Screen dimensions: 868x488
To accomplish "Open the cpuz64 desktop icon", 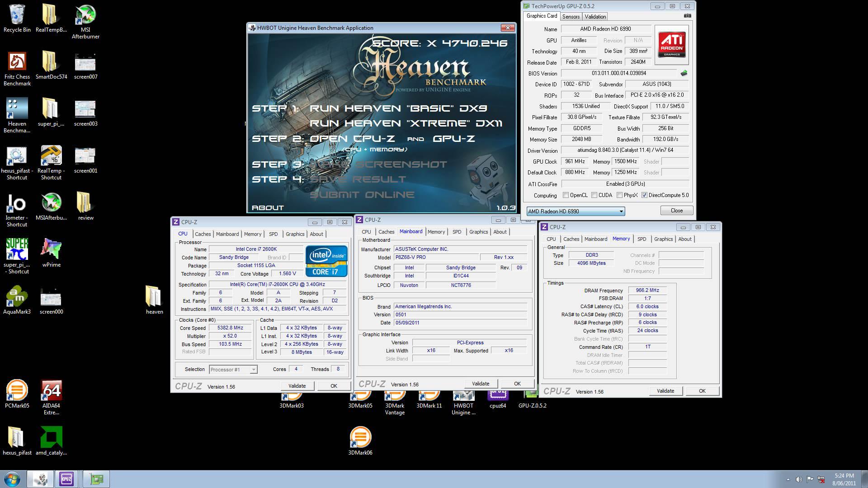I will coord(498,398).
